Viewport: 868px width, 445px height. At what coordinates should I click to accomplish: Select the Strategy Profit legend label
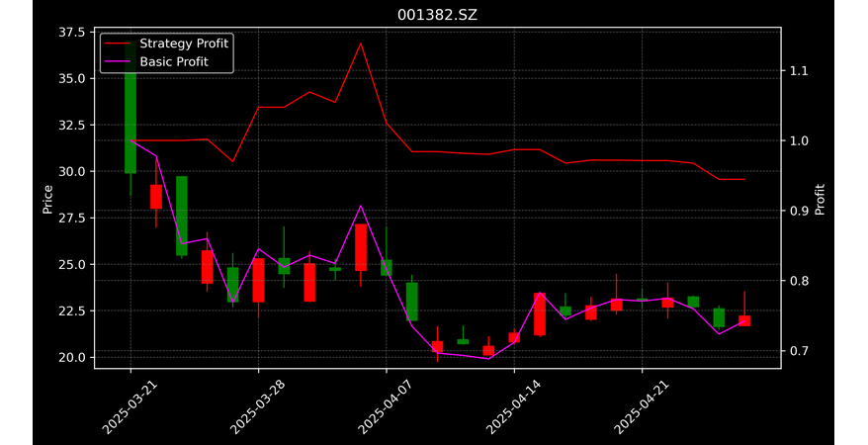pyautogui.click(x=184, y=44)
